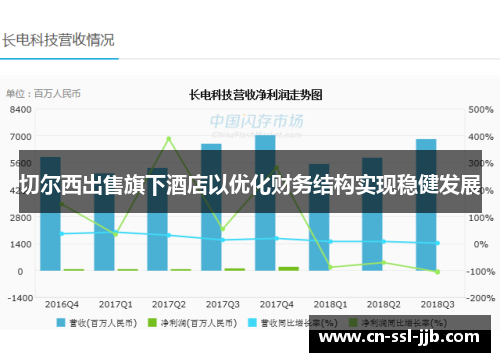
Task: Click the 500% right axis value
Action: coord(481,110)
